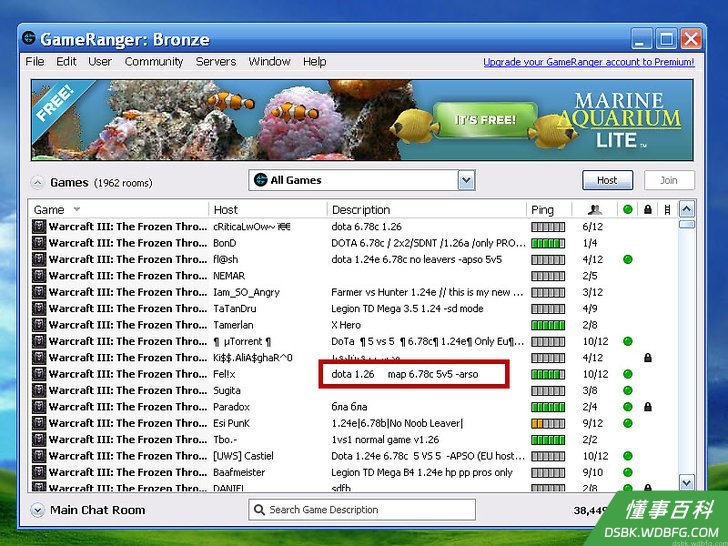Click Warcraft icon in Paradox row
Viewport: 728px width, 546px height.
(x=39, y=407)
